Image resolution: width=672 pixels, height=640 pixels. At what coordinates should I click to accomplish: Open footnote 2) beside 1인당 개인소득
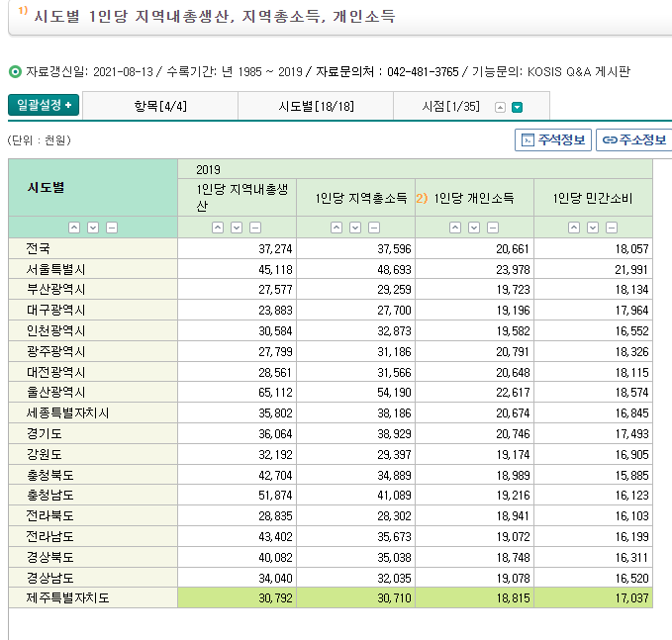coord(421,198)
